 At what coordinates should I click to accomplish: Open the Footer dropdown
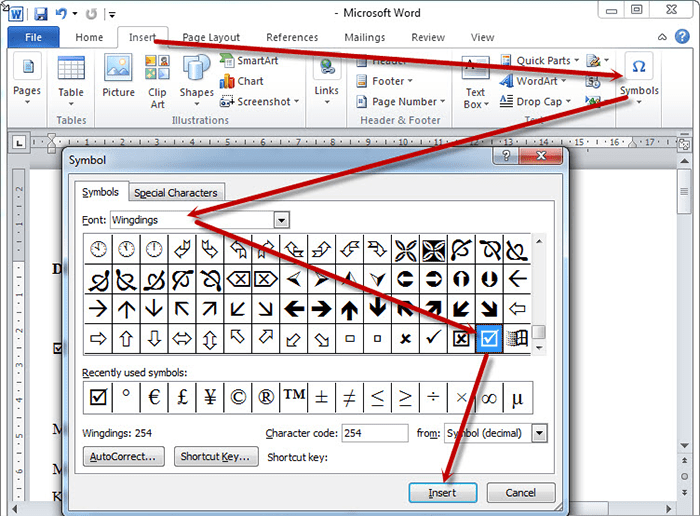384,81
